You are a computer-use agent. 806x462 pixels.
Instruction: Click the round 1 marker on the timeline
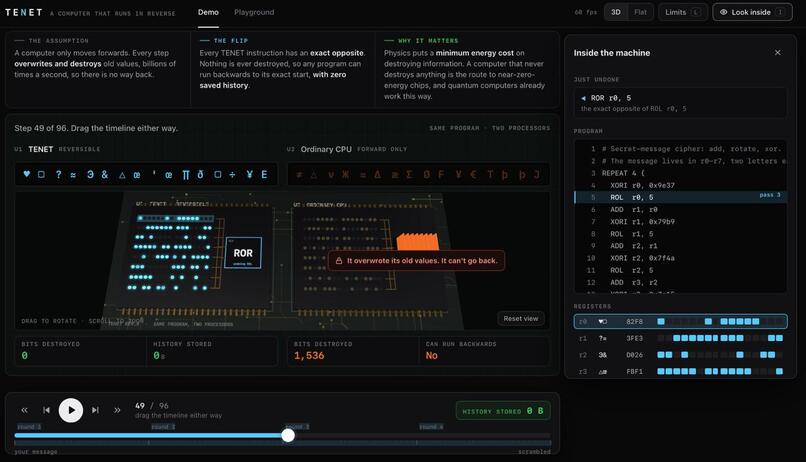coord(28,427)
